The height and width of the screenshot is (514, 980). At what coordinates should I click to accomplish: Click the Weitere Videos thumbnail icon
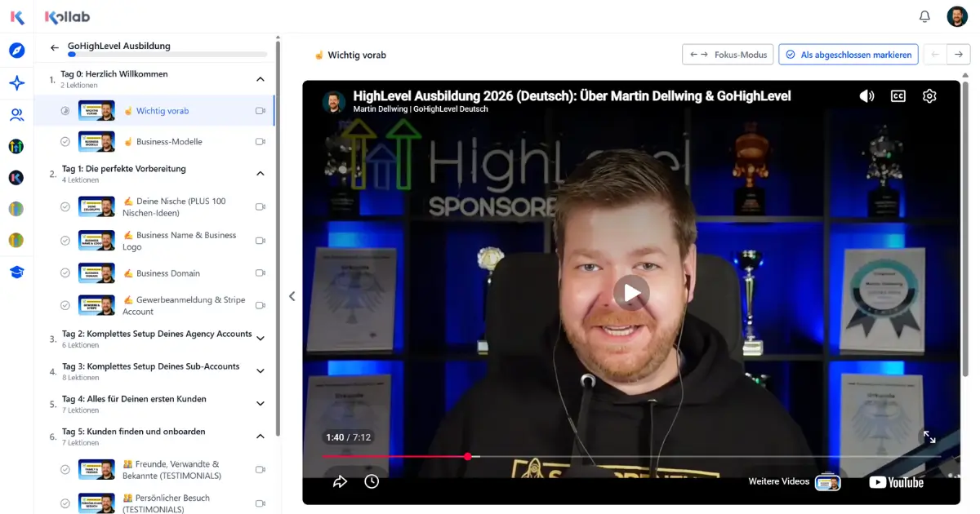[828, 482]
